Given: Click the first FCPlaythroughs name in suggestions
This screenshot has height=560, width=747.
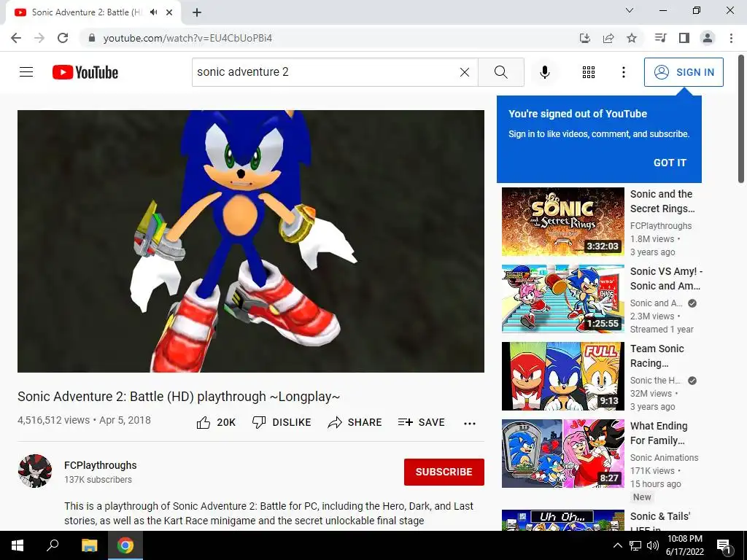Looking at the screenshot, I should pos(661,226).
